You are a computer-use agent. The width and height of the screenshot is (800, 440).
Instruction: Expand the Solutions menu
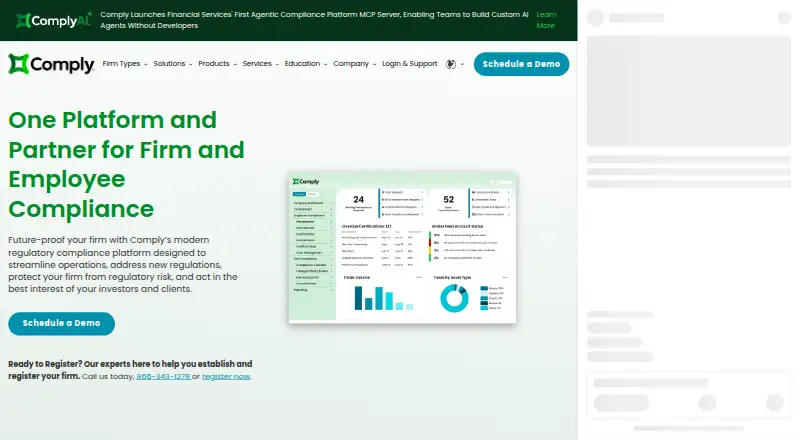coord(173,64)
